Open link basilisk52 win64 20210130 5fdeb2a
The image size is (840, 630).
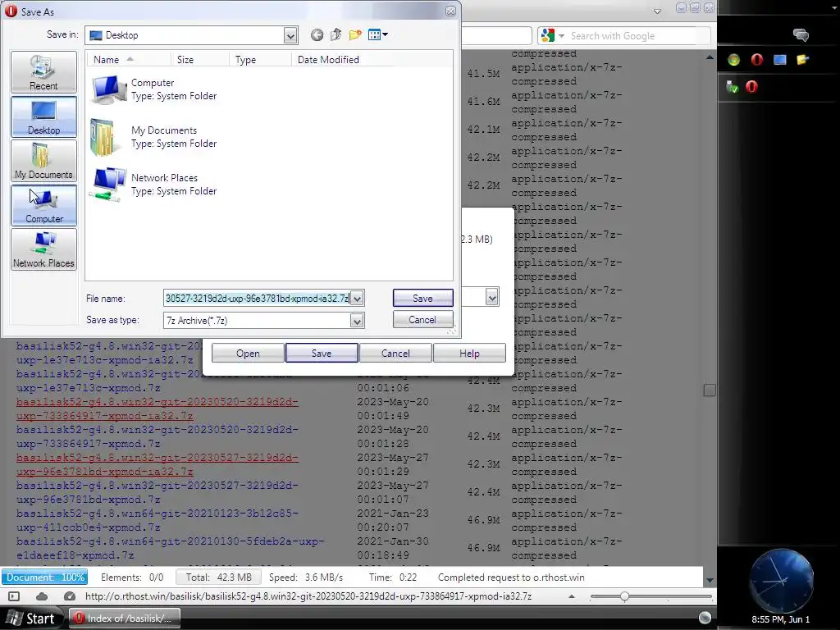(170, 548)
